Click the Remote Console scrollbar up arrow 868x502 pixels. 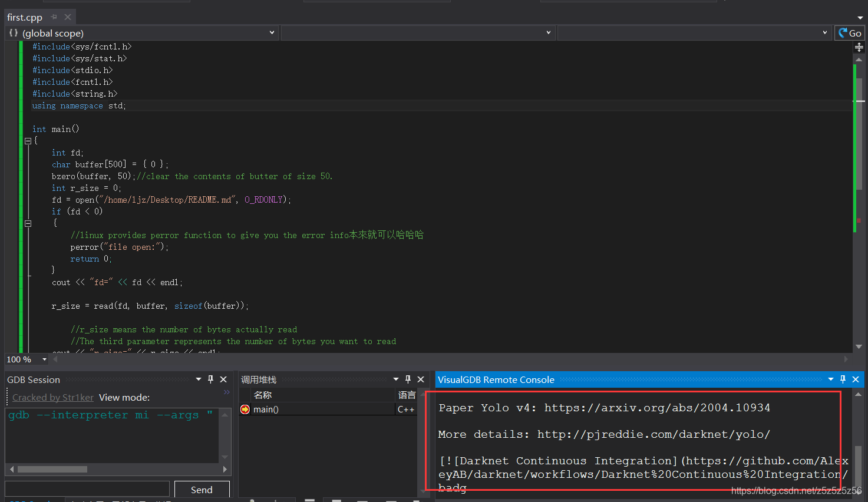coord(859,394)
